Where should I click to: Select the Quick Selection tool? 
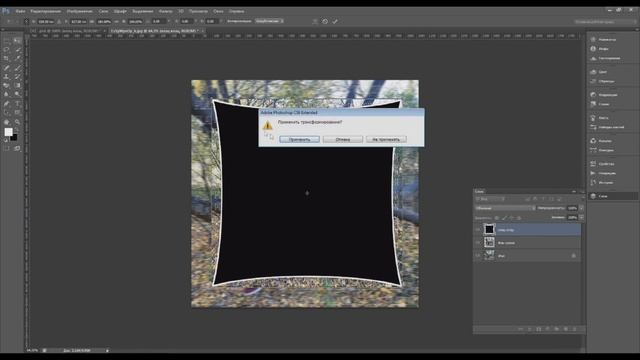pyautogui.click(x=17, y=50)
